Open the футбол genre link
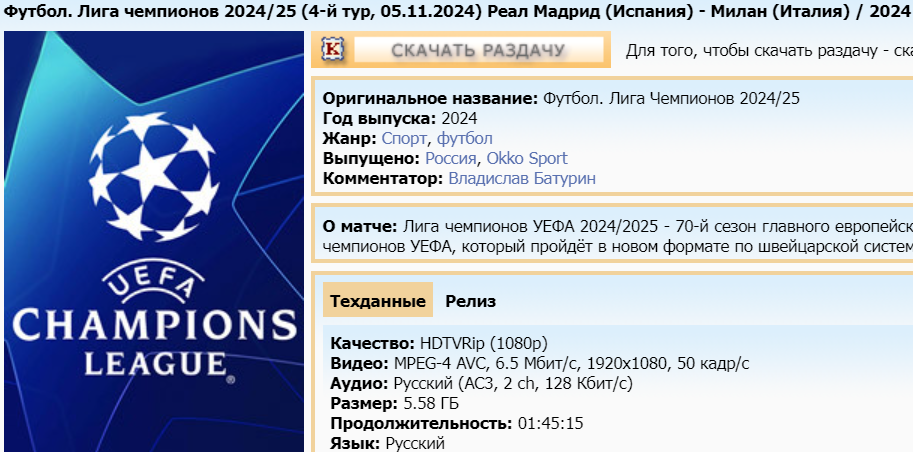This screenshot has height=452, width=913. coord(465,139)
